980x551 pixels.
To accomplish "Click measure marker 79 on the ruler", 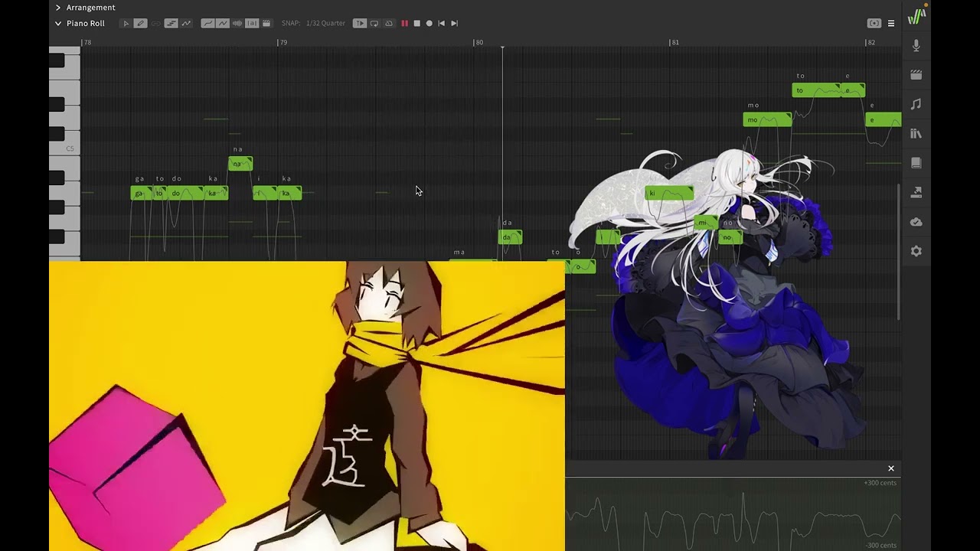I will [x=283, y=42].
